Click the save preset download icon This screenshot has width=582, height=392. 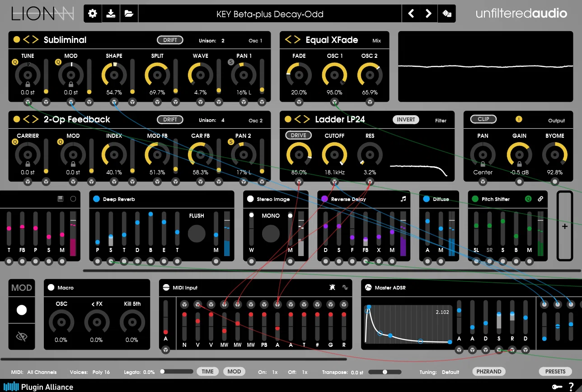111,14
